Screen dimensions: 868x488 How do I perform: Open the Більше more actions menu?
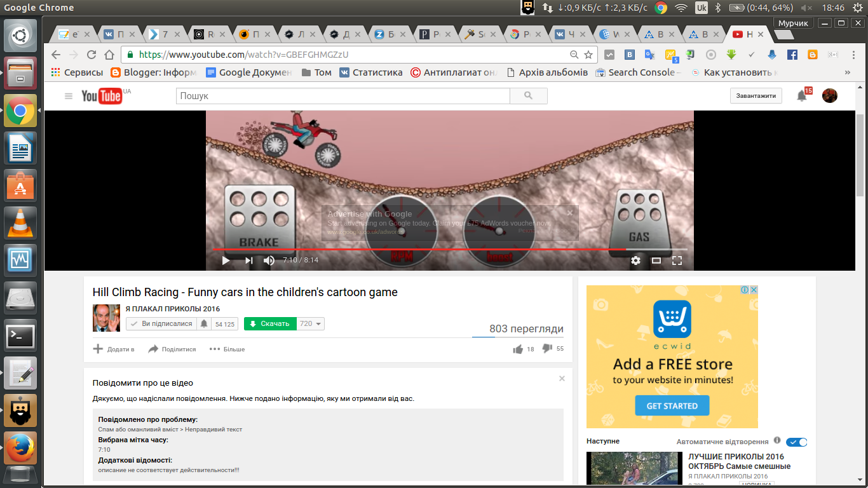point(227,349)
